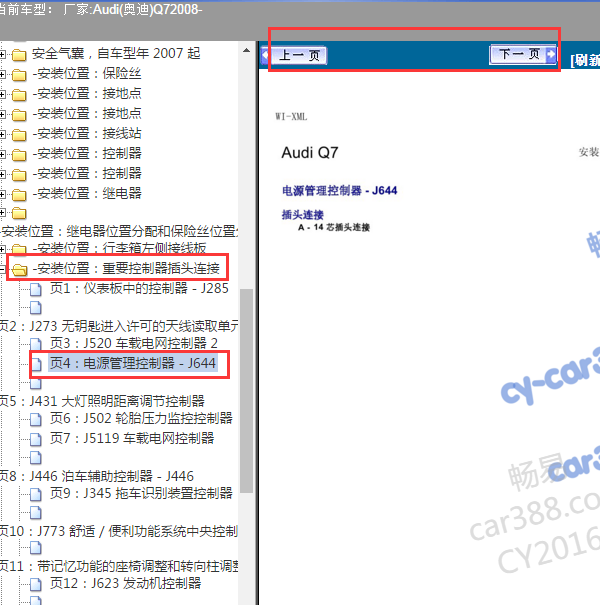The width and height of the screenshot is (600, 605).
Task: Click page icon of 页4 电源管理控制器
Action: [36, 364]
